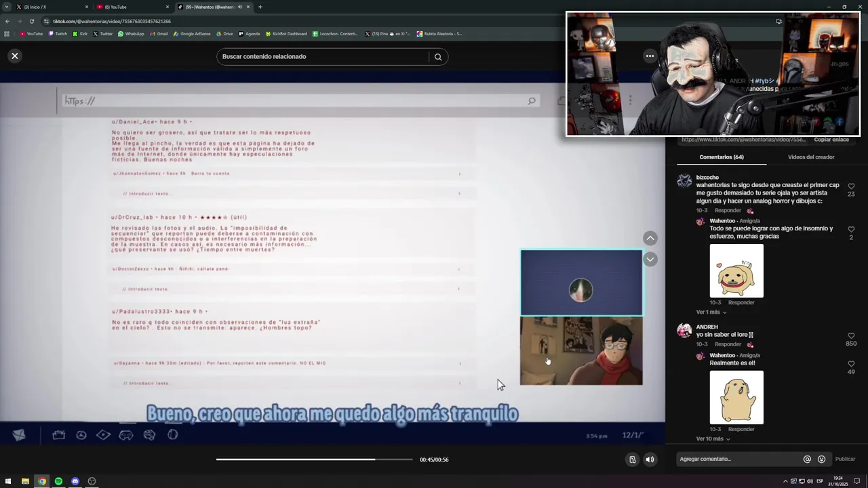Viewport: 868px width, 488px height.
Task: Click the browser back arrow
Action: (7, 21)
